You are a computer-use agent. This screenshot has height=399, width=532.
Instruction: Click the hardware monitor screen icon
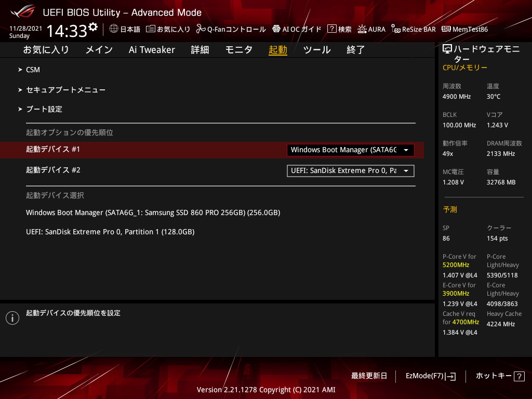[x=447, y=49]
